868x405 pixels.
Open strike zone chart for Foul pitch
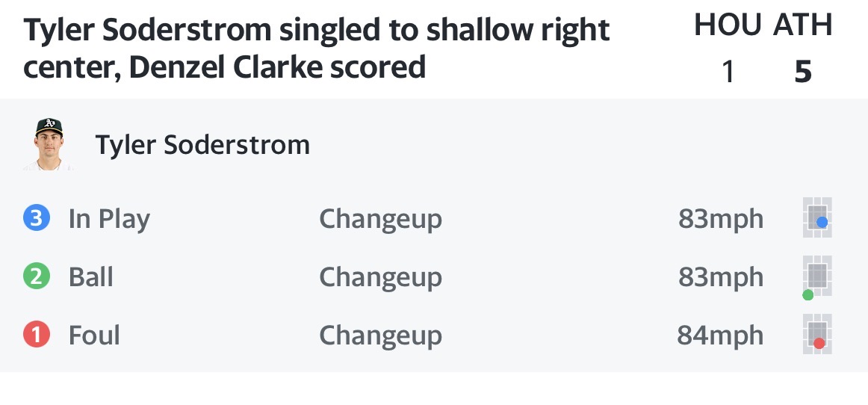(x=817, y=334)
